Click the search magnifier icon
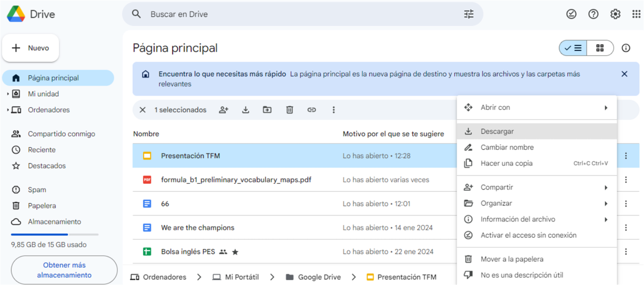The image size is (644, 285). click(x=136, y=14)
